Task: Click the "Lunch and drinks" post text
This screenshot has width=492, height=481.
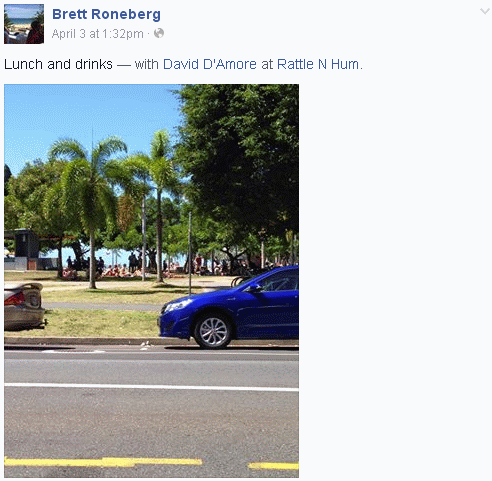Action: coord(58,64)
